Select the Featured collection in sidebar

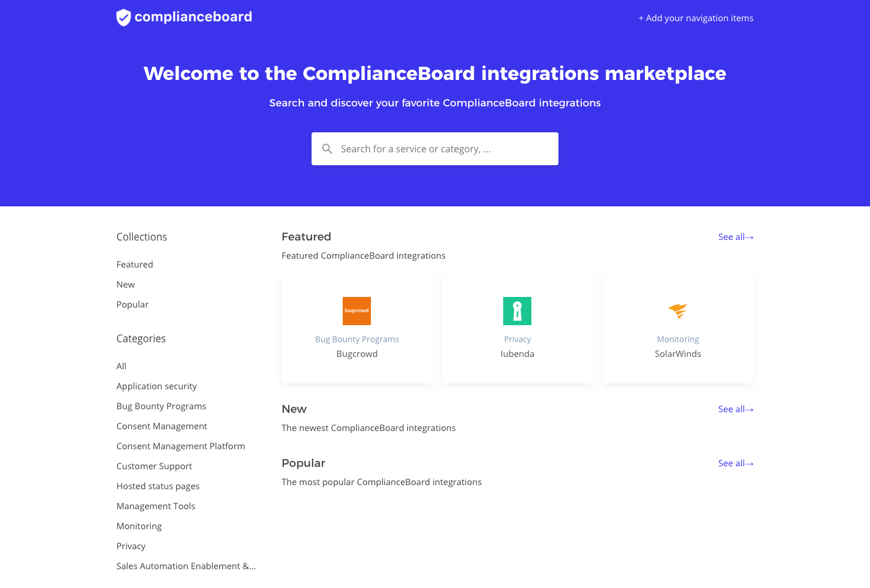coord(135,265)
